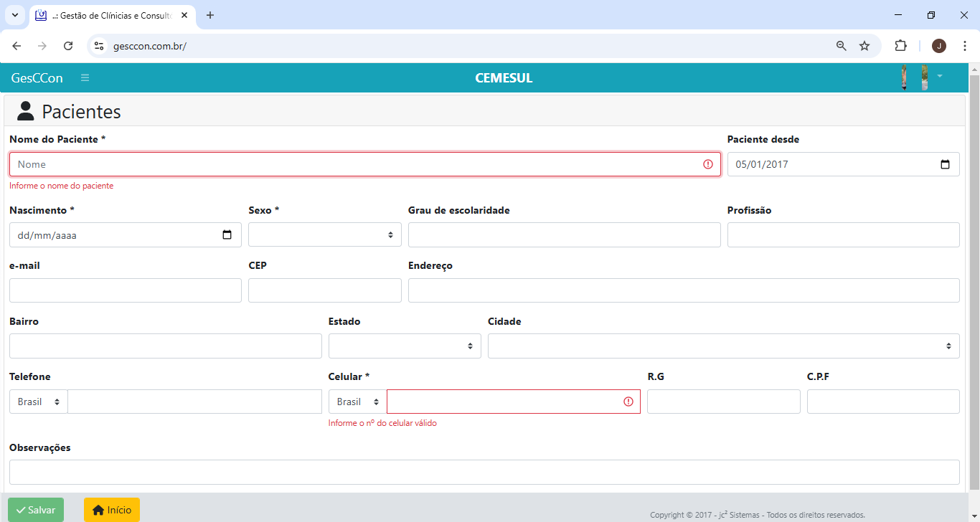Open calendar picker in Nascimento field
980x522 pixels.
coord(227,234)
